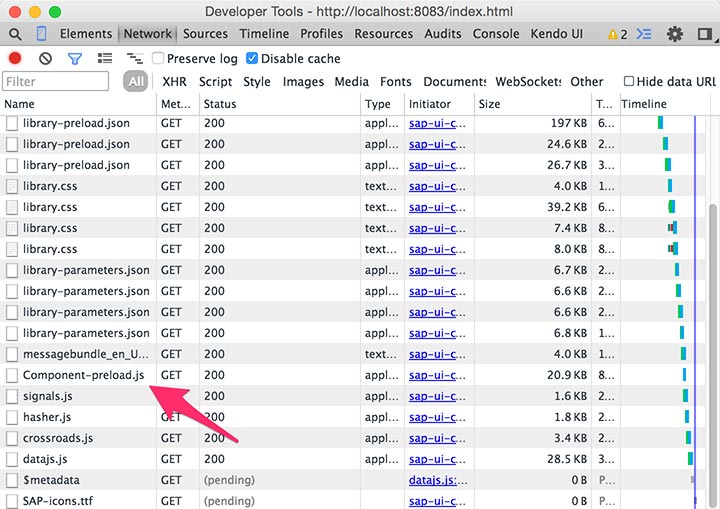Click the inspect element magnifier icon

tap(14, 34)
